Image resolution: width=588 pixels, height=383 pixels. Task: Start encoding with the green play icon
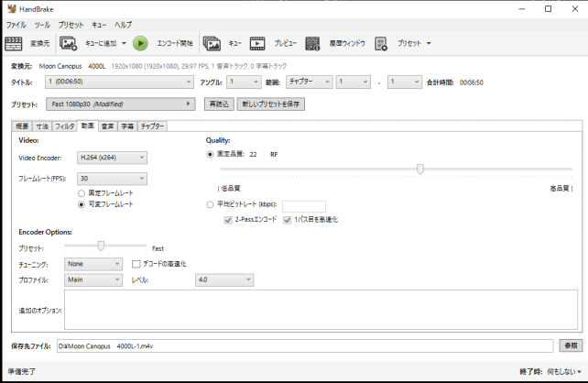[x=140, y=43]
